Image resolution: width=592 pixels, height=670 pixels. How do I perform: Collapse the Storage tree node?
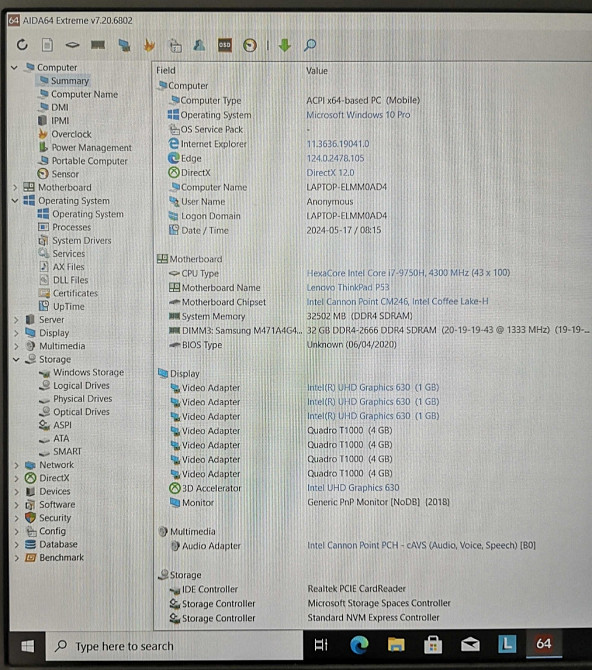(x=16, y=359)
